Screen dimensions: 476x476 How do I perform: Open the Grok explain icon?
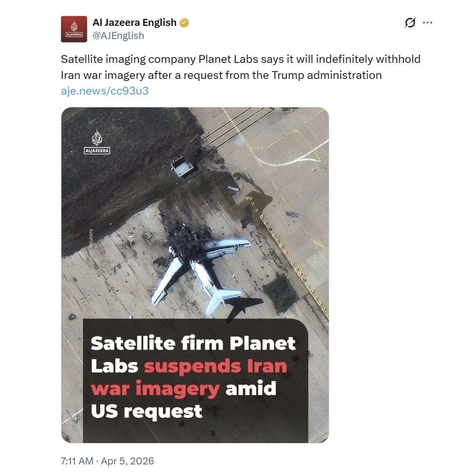410,23
